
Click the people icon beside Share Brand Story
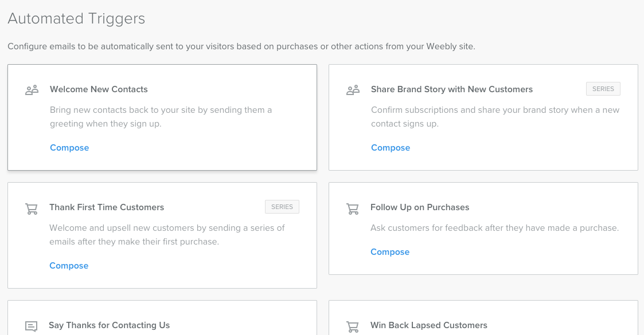[353, 90]
